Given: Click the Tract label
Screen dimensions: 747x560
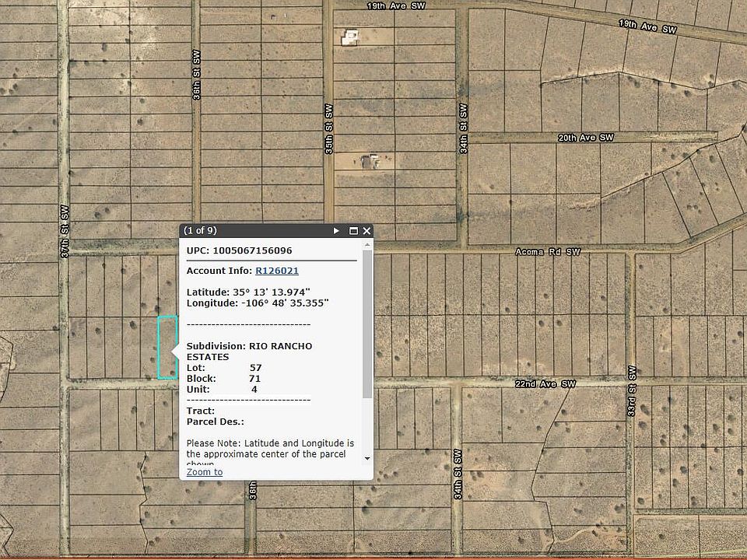Looking at the screenshot, I should 201,411.
